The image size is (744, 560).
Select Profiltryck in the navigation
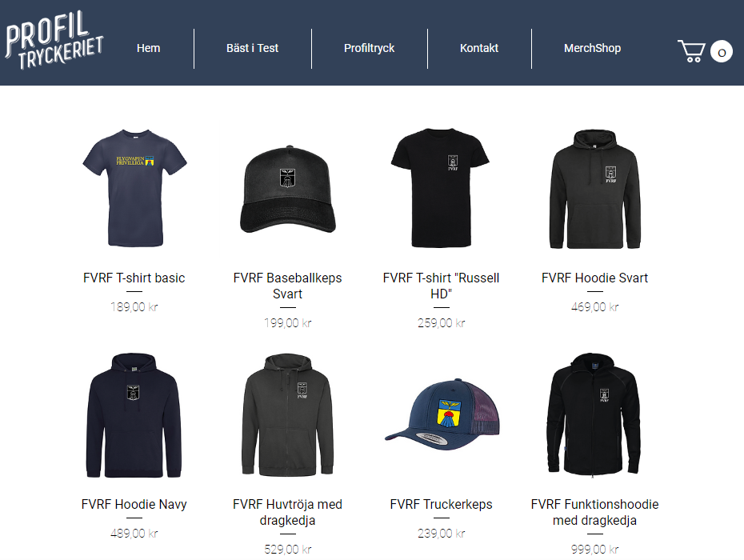[x=369, y=48]
